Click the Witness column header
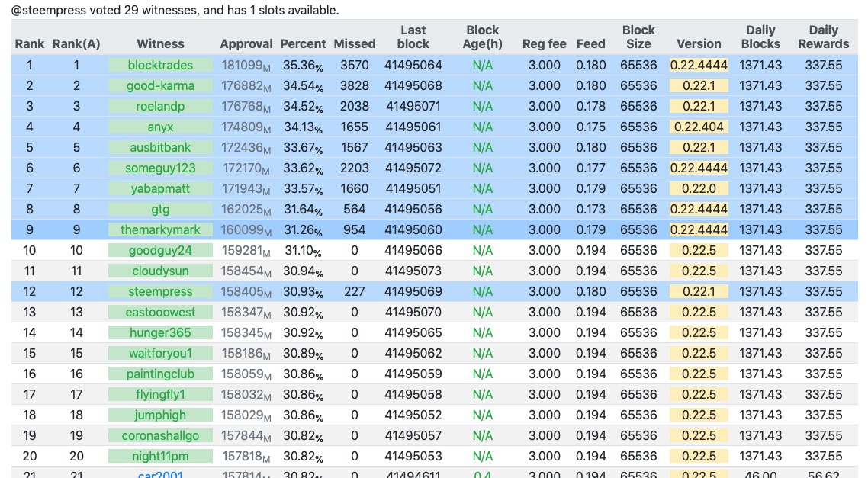Image resolution: width=868 pixels, height=478 pixels. pyautogui.click(x=160, y=44)
